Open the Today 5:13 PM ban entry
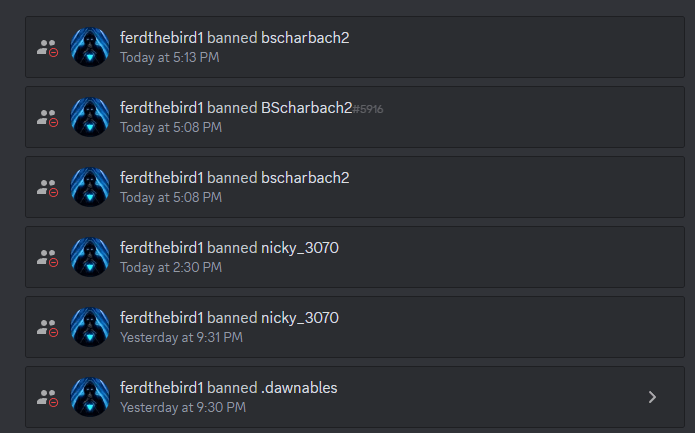The height and width of the screenshot is (433, 695). tap(355, 47)
